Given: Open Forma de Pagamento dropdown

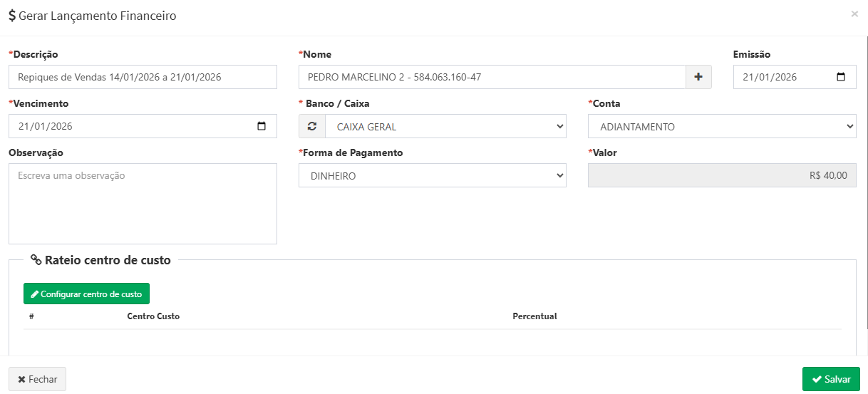Looking at the screenshot, I should tap(432, 175).
